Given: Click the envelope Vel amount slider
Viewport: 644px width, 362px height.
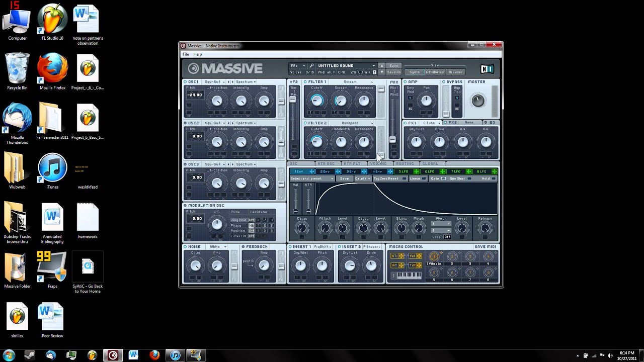Looking at the screenshot, I should [295, 210].
